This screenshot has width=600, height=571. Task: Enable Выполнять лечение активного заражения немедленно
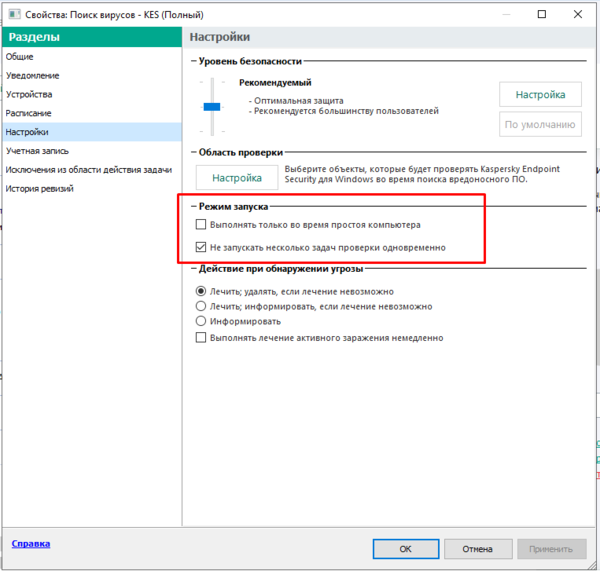(x=201, y=338)
